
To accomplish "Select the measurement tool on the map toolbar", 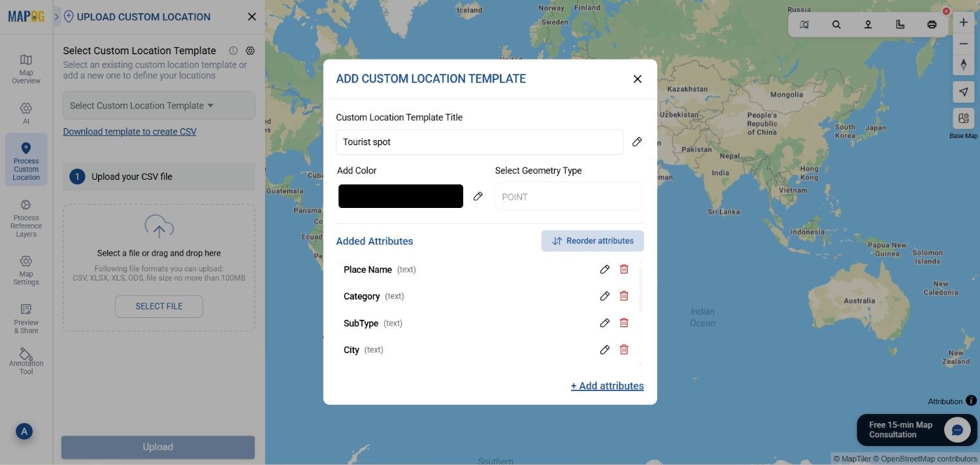I will click(x=900, y=24).
